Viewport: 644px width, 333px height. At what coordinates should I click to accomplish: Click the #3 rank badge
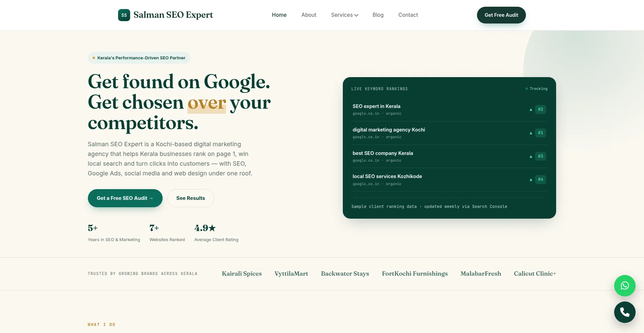pyautogui.click(x=540, y=156)
